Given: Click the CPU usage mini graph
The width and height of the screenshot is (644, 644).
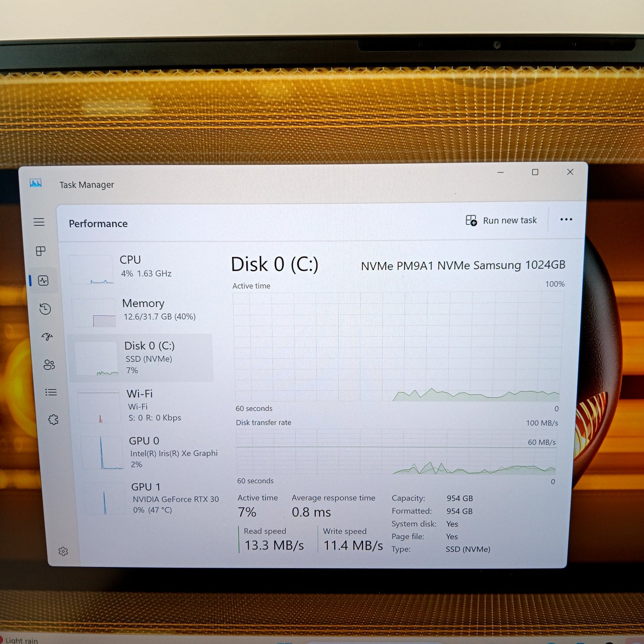Looking at the screenshot, I should (x=91, y=269).
